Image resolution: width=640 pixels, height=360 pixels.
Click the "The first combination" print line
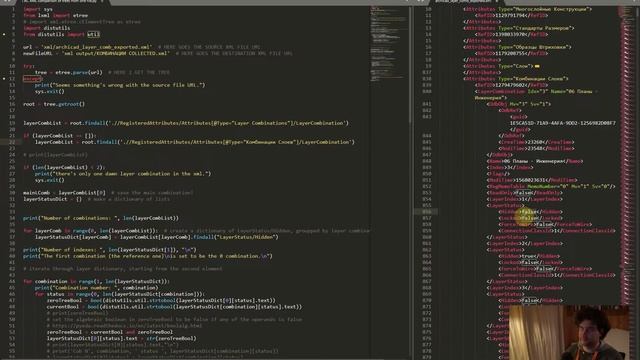pos(147,256)
